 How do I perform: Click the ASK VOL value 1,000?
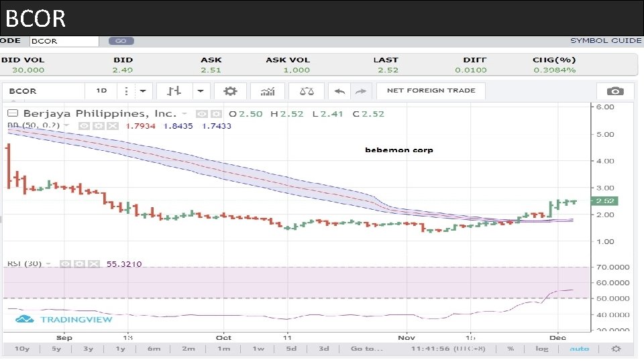coord(297,70)
